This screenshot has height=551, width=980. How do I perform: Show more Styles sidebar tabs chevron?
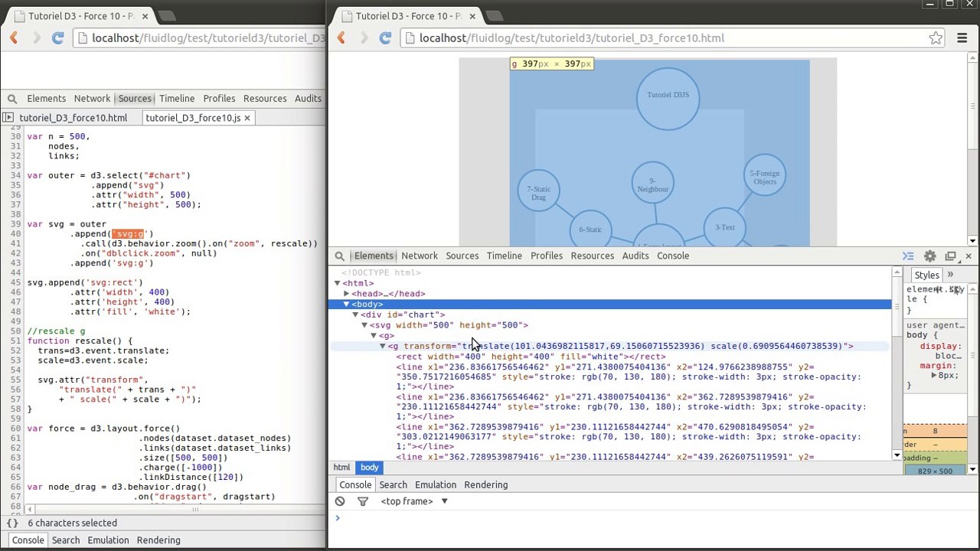click(951, 275)
